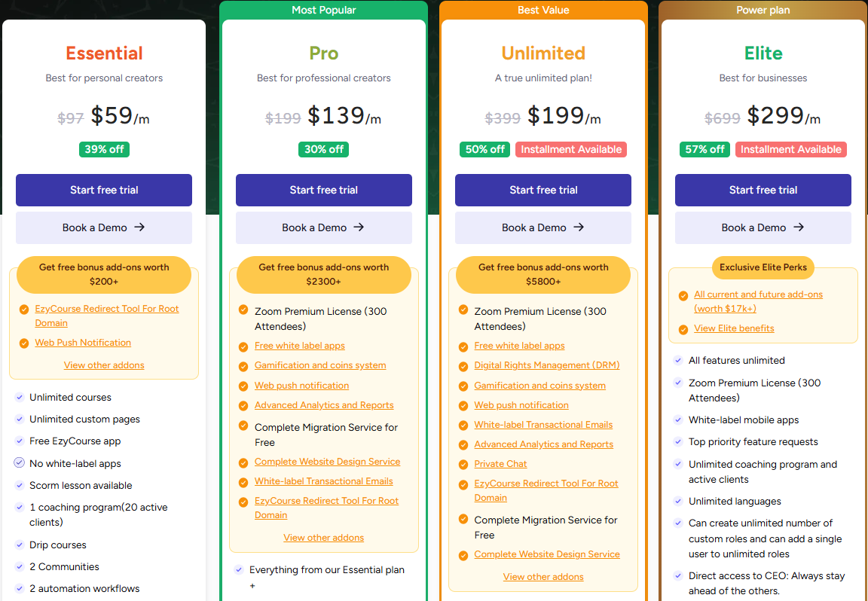Click checkmark icon next to Private Chat

[x=463, y=465]
